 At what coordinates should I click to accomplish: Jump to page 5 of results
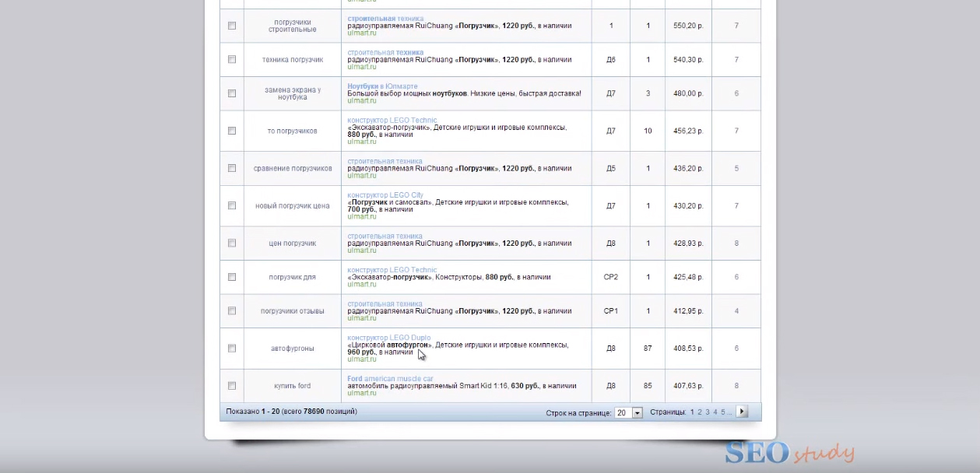(x=723, y=412)
